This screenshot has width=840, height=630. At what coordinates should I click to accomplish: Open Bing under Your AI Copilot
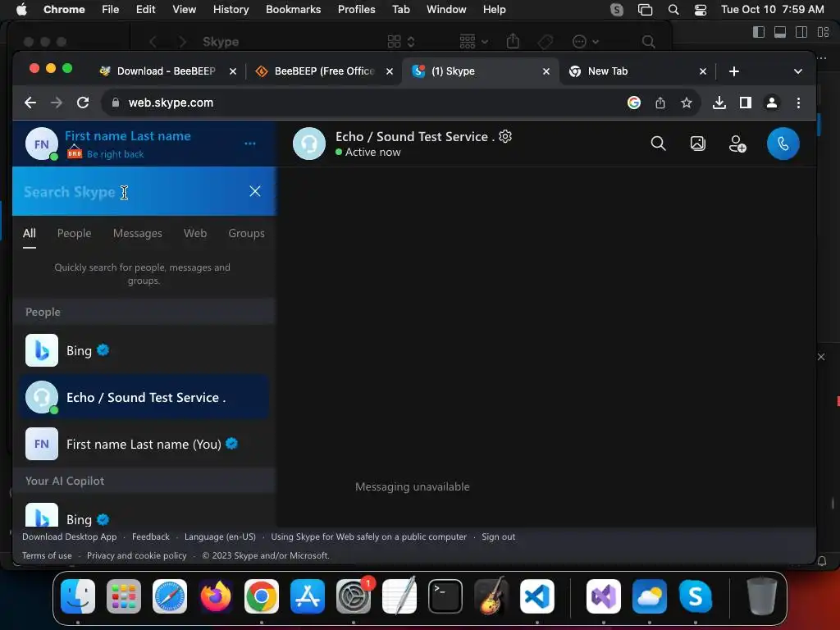click(144, 514)
